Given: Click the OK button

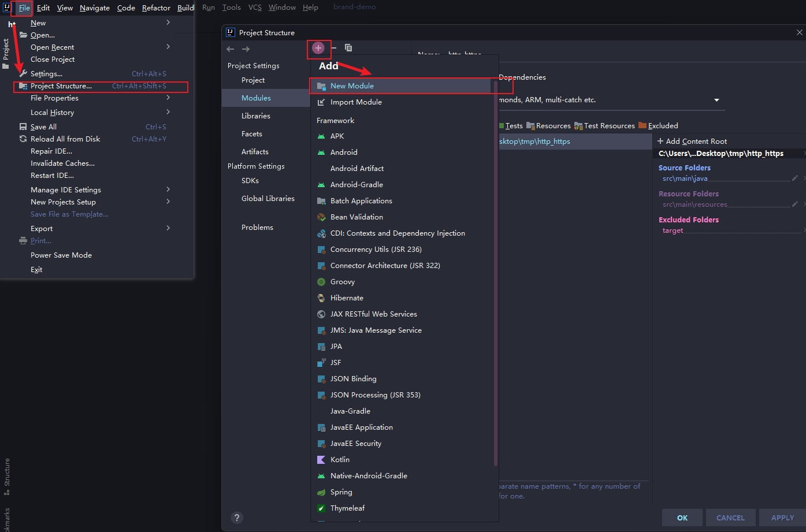Looking at the screenshot, I should 682,518.
